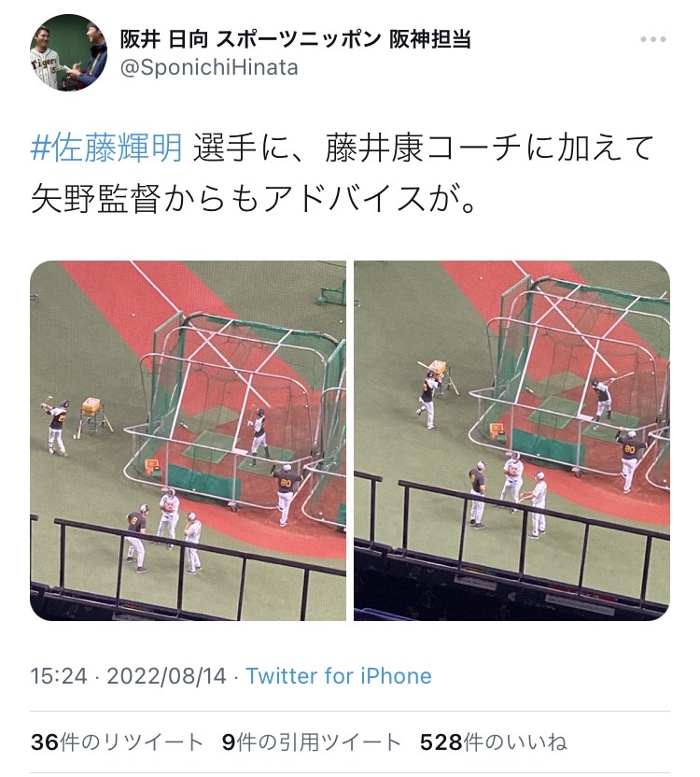View the 36件のリツイート list
This screenshot has width=700, height=777.
click(x=117, y=742)
